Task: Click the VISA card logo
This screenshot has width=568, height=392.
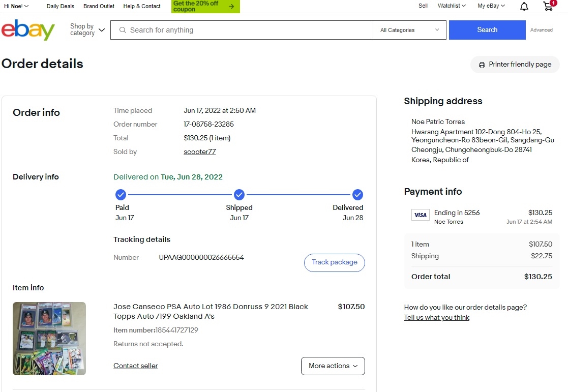Action: point(420,215)
